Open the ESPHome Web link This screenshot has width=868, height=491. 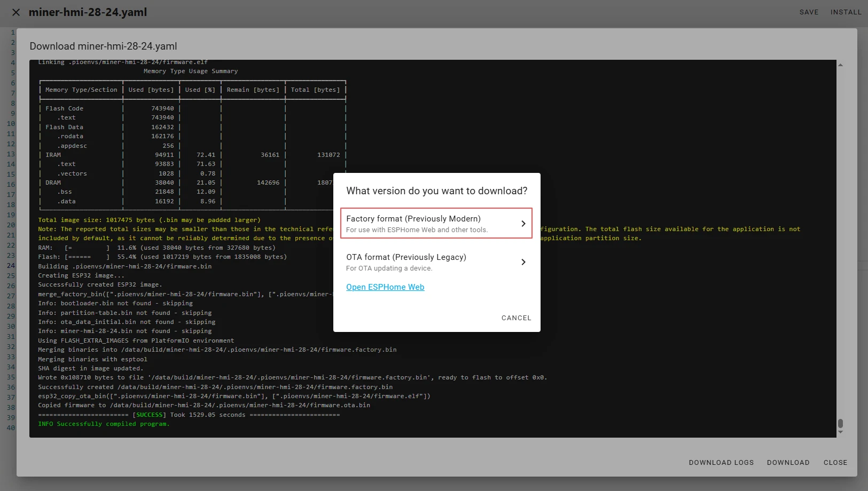(385, 287)
